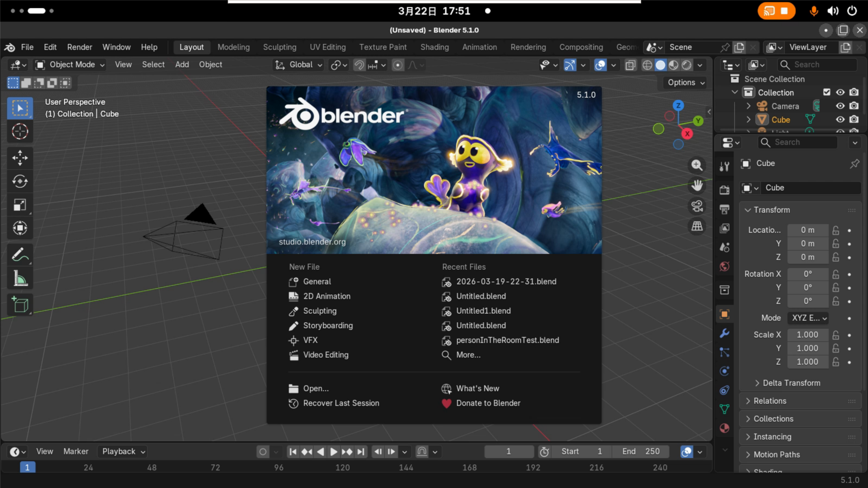Image resolution: width=868 pixels, height=488 pixels.
Task: Activate the Rotate tool
Action: [20, 181]
